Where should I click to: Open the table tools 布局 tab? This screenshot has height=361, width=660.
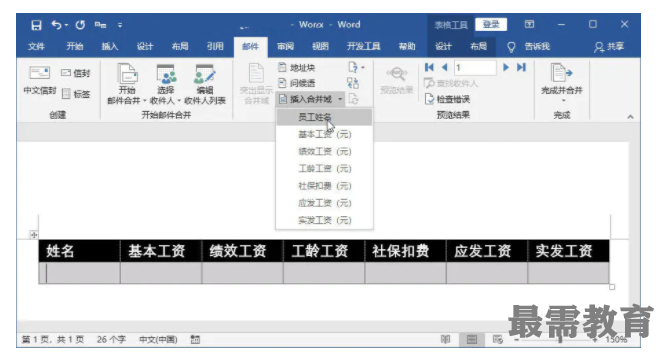point(478,46)
